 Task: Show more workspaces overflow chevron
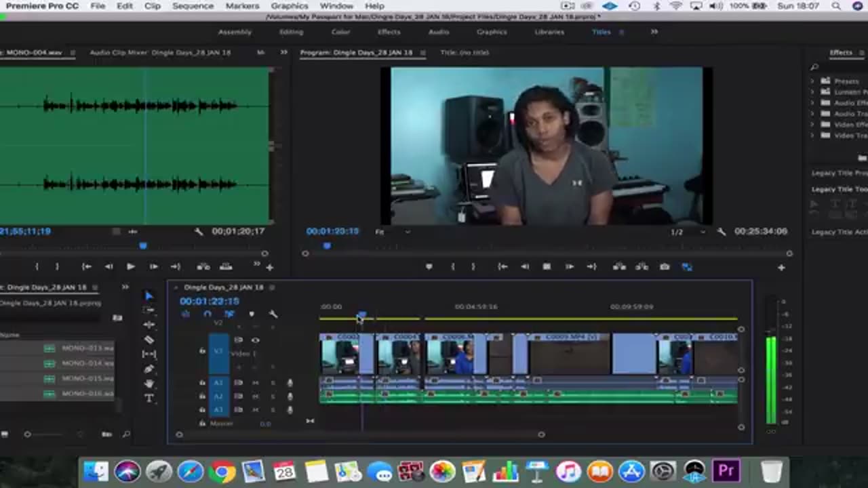654,32
